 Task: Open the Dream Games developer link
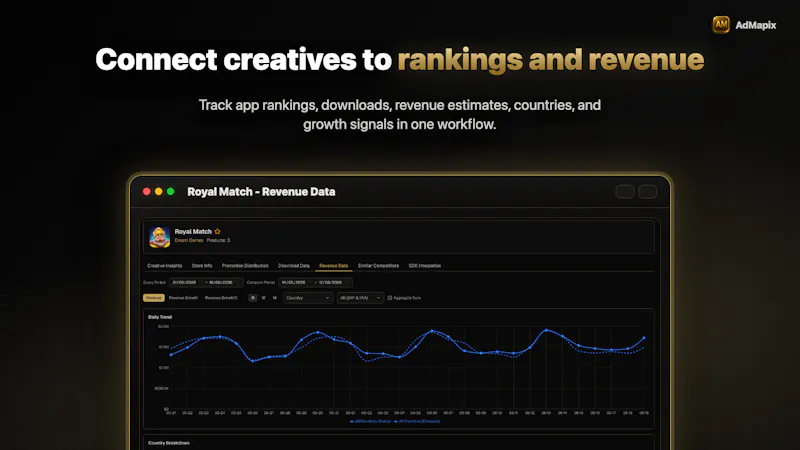(189, 240)
